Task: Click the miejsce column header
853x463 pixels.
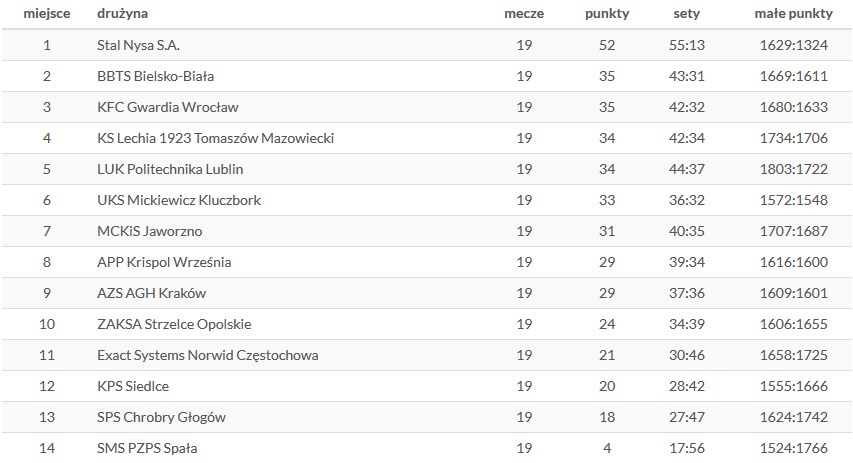Action: [47, 14]
